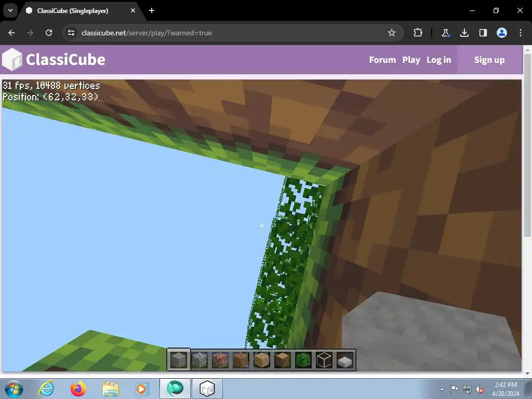The width and height of the screenshot is (532, 399).
Task: Open the clock showing 2:42 PM
Action: coord(506,389)
